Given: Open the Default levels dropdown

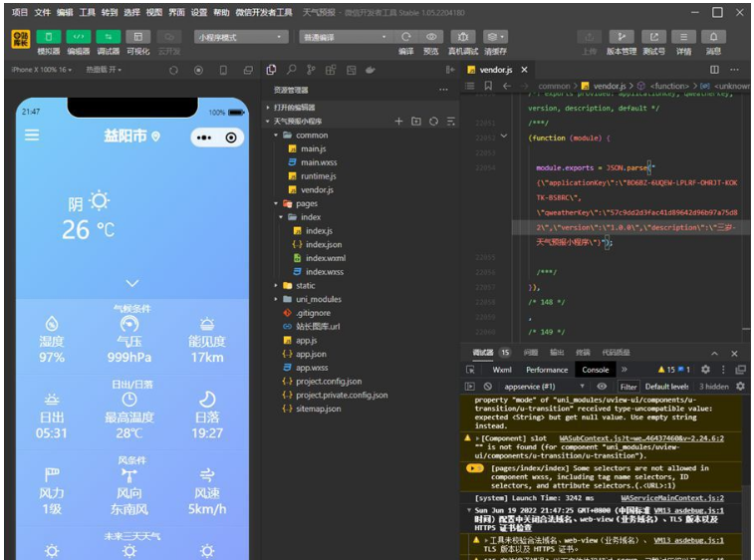Looking at the screenshot, I should click(x=667, y=387).
